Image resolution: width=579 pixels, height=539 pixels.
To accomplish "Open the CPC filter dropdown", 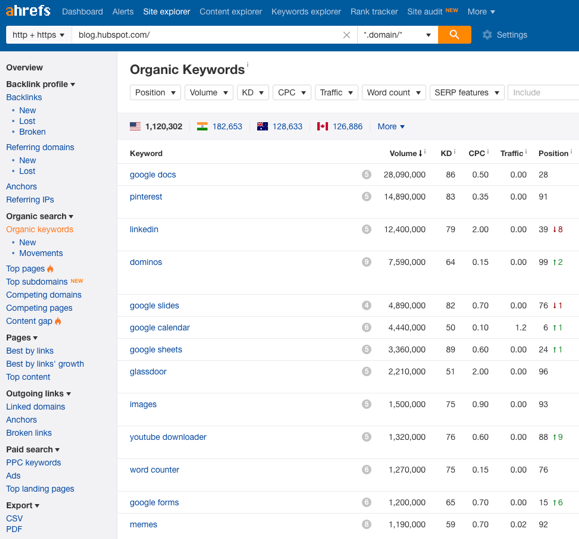I will pos(292,92).
